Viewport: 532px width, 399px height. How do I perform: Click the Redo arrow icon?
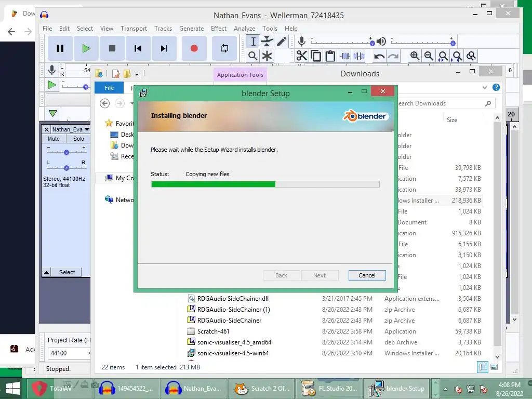click(393, 56)
